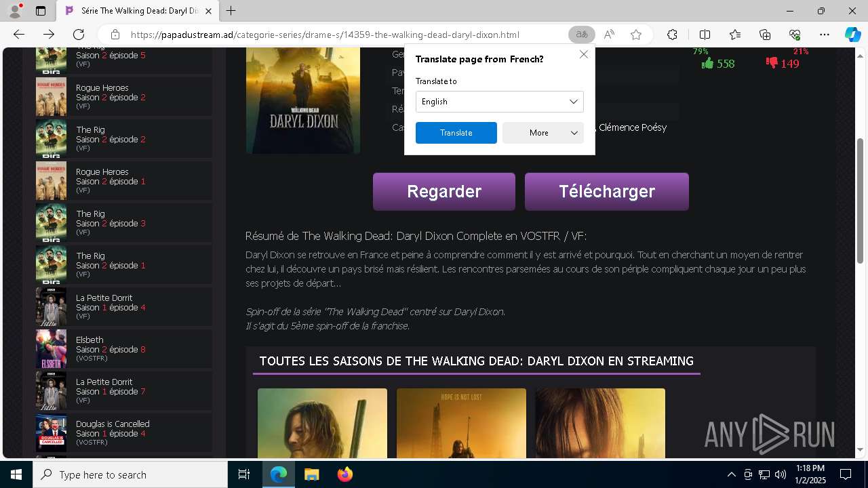Click the browser Forward arrow
The image size is (868, 488).
[49, 35]
